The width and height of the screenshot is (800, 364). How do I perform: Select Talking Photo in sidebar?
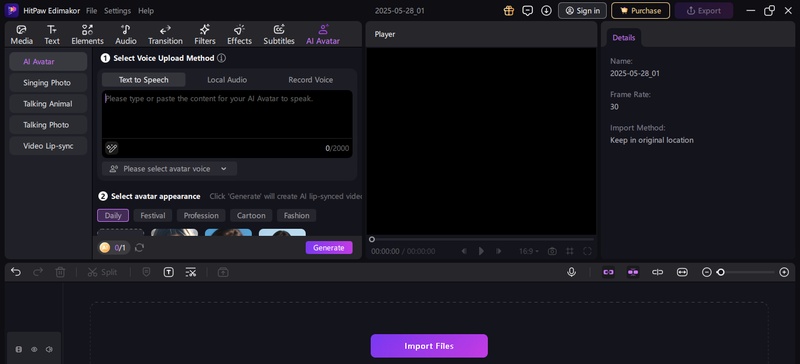click(47, 125)
